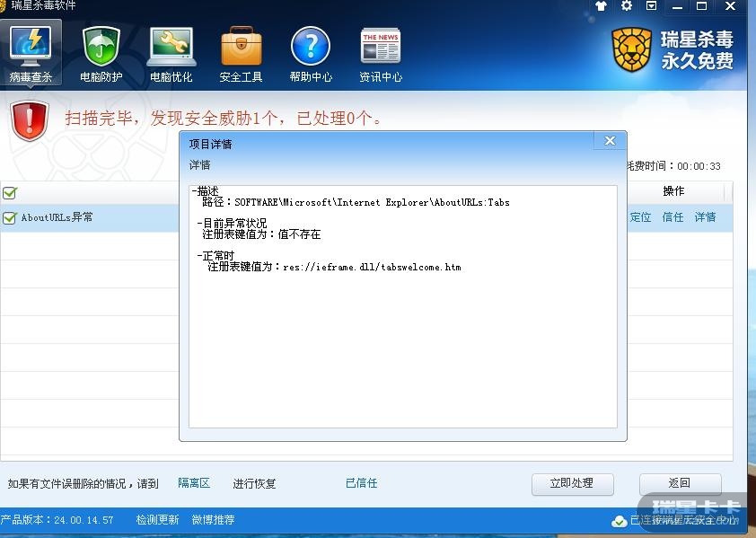Open the 电脑优化 optimization section
756x538 pixels.
[x=171, y=55]
